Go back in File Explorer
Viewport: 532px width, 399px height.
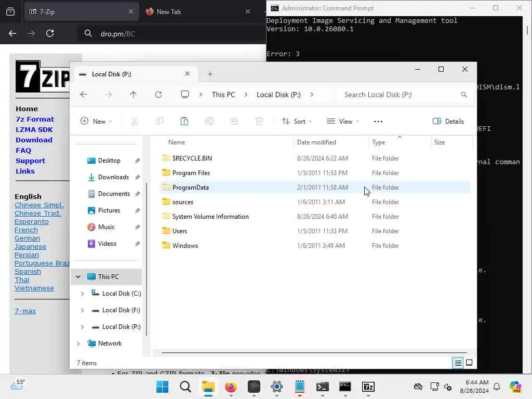click(x=84, y=95)
